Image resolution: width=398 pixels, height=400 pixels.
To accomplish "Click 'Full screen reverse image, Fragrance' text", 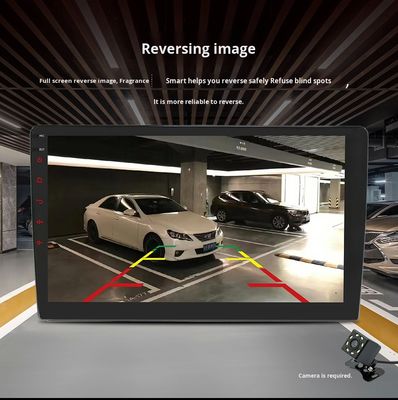I will (x=94, y=81).
